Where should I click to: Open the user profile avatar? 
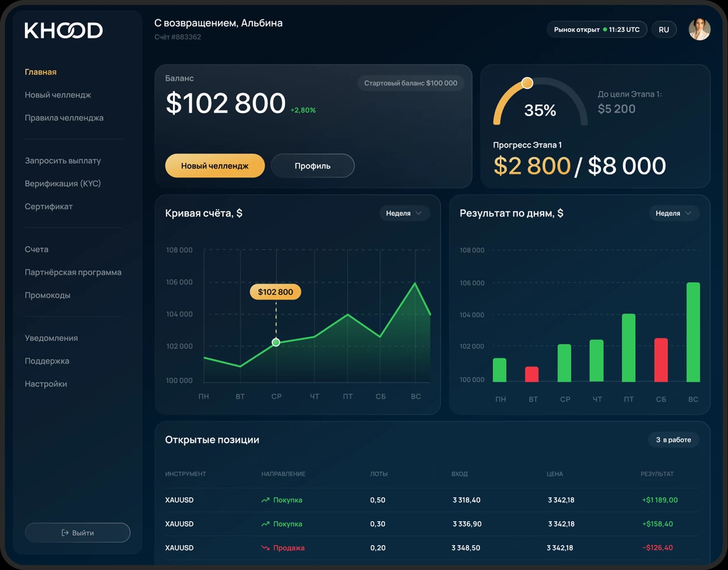coord(699,29)
